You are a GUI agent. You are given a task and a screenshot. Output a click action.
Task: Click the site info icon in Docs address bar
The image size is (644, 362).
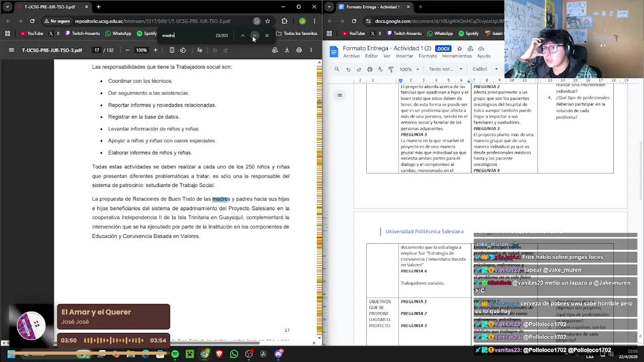click(369, 21)
